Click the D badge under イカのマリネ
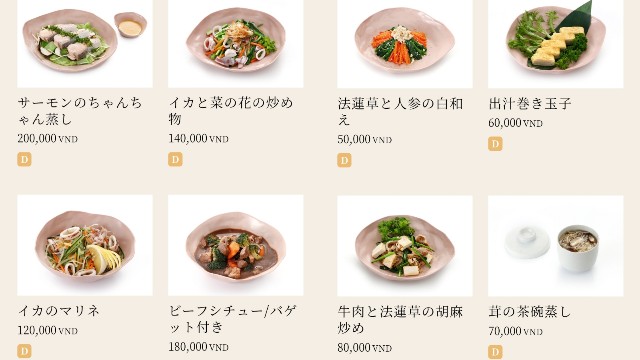This screenshot has width=640, height=360. [x=24, y=351]
